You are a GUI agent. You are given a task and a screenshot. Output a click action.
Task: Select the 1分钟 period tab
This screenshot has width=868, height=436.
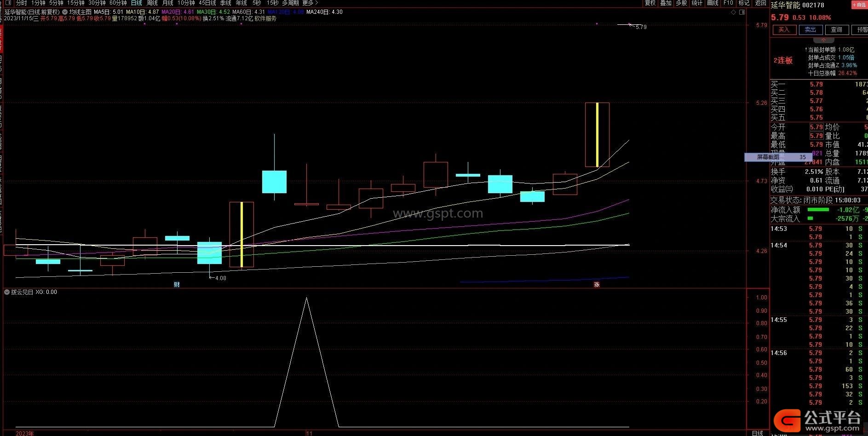click(x=39, y=3)
